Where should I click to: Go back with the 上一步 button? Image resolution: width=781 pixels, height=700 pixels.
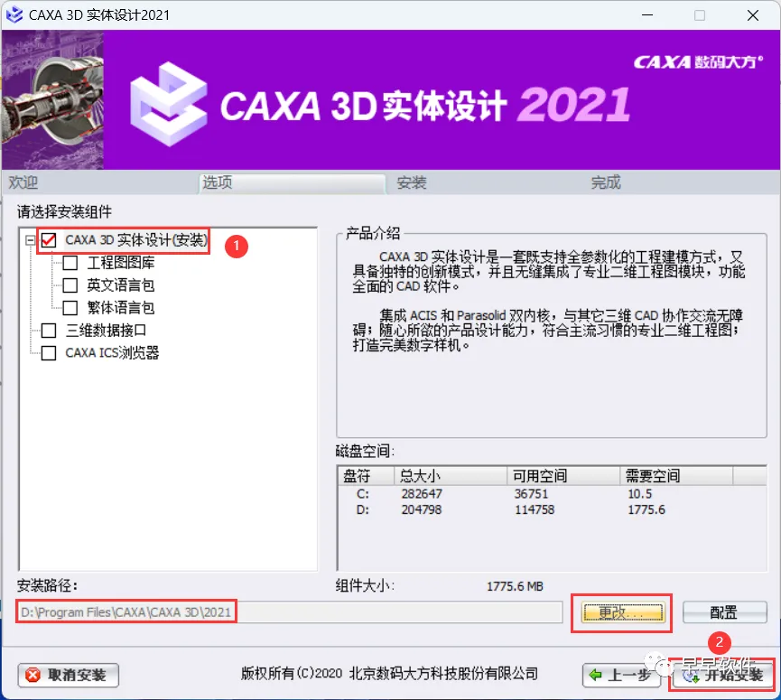click(621, 676)
